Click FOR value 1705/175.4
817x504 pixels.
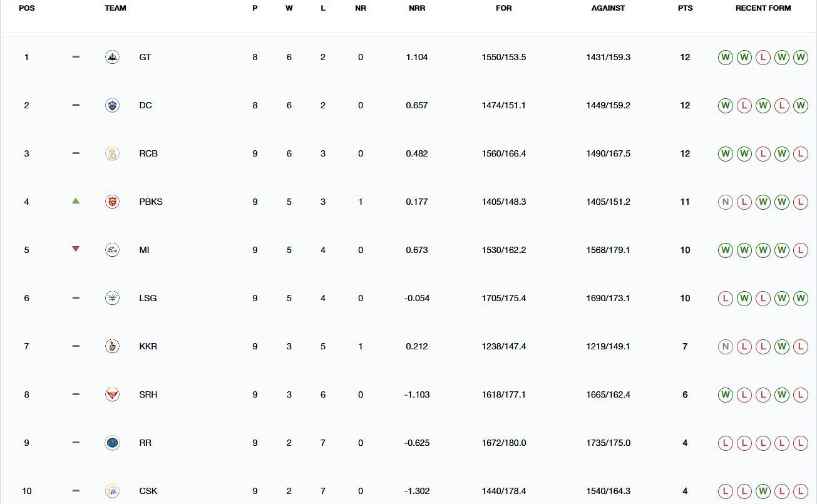tap(503, 298)
